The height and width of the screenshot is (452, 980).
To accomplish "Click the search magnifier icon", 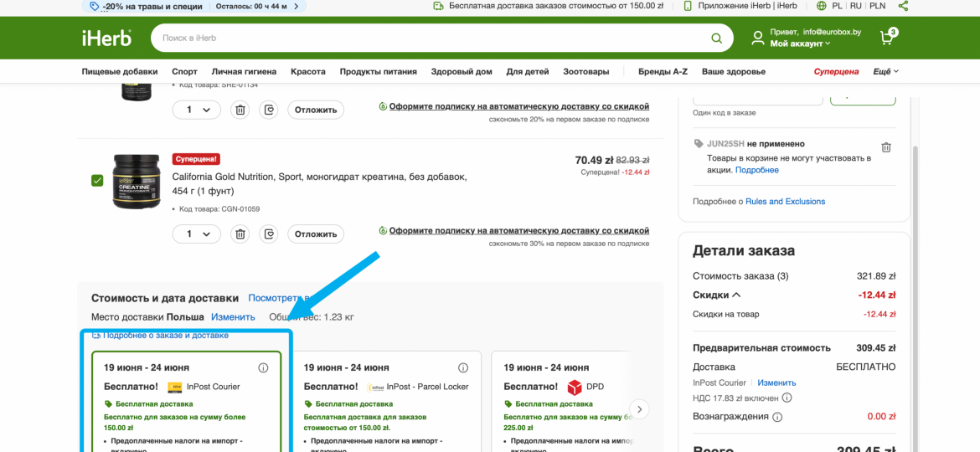I will tap(716, 38).
